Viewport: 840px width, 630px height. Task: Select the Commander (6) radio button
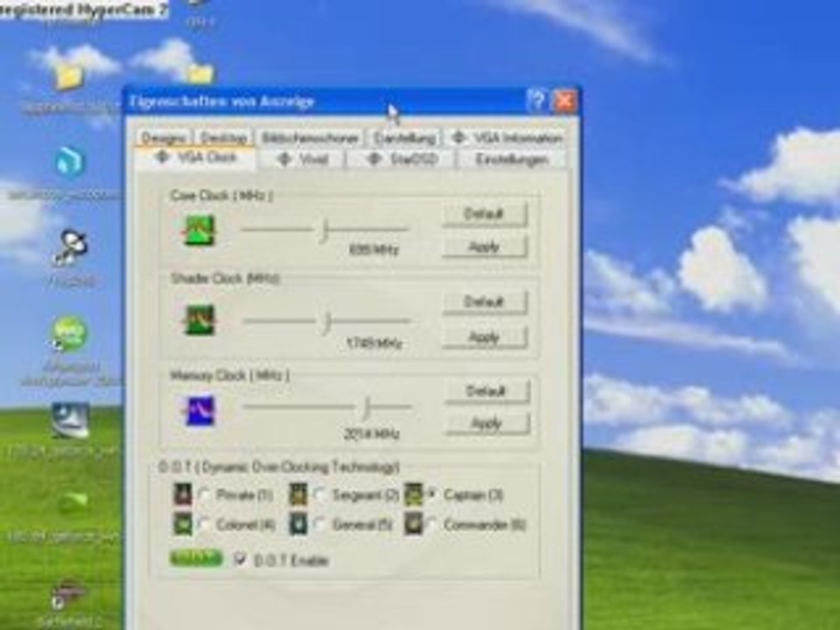click(x=432, y=524)
